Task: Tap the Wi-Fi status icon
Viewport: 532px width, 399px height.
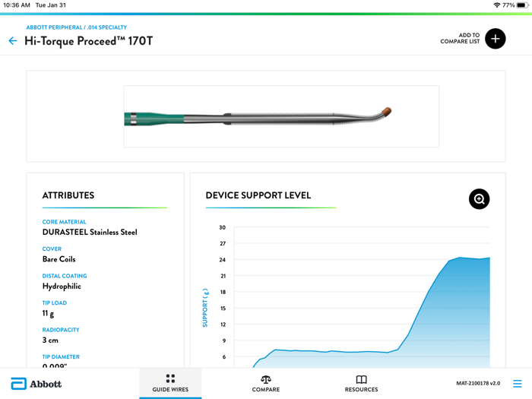Action: point(497,5)
